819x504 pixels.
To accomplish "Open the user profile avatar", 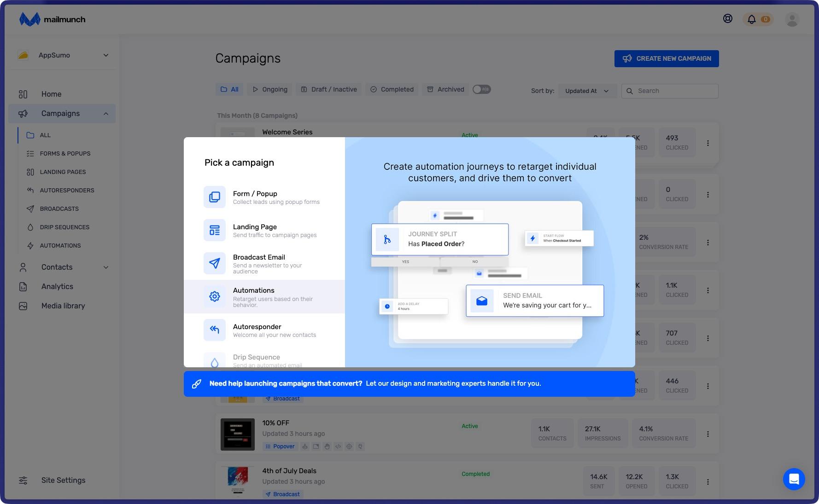I will coord(792,19).
